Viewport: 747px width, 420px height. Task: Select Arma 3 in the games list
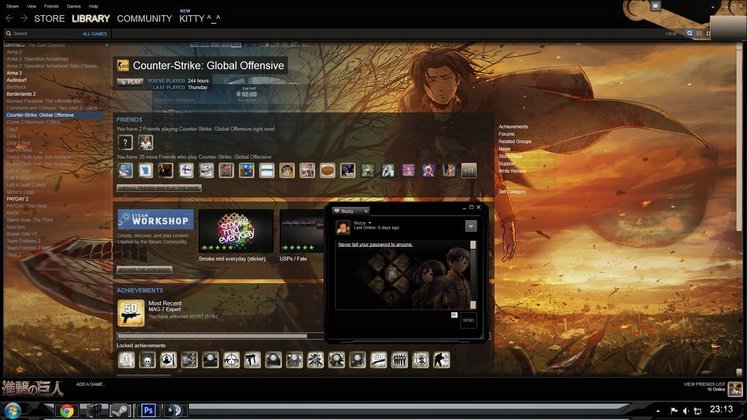pyautogui.click(x=14, y=73)
